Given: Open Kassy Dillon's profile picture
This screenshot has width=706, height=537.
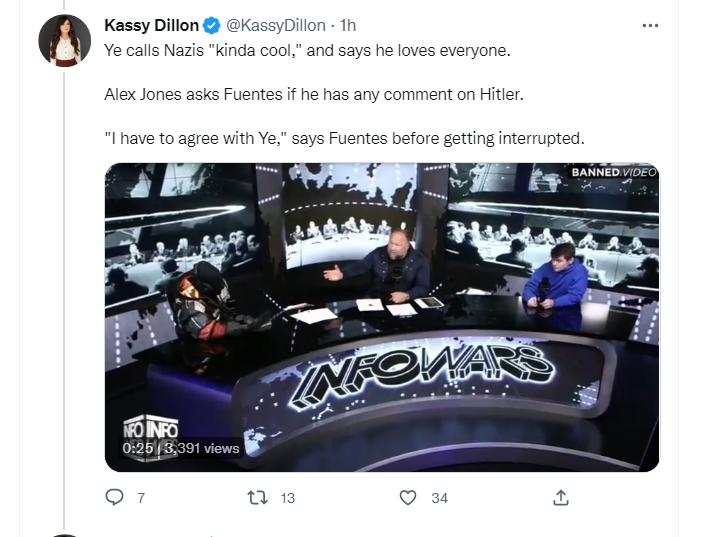Looking at the screenshot, I should pos(65,41).
